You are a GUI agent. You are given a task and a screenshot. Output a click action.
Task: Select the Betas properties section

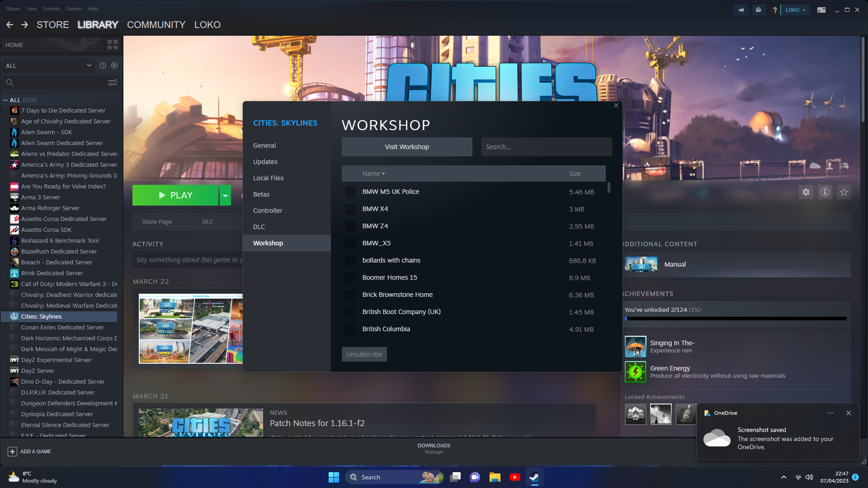tap(287, 194)
